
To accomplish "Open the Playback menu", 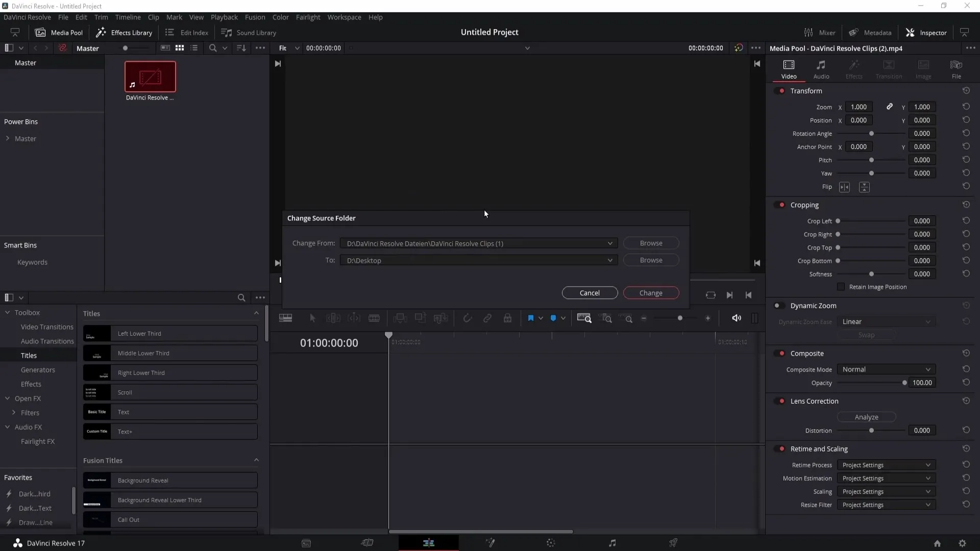I will (x=224, y=17).
